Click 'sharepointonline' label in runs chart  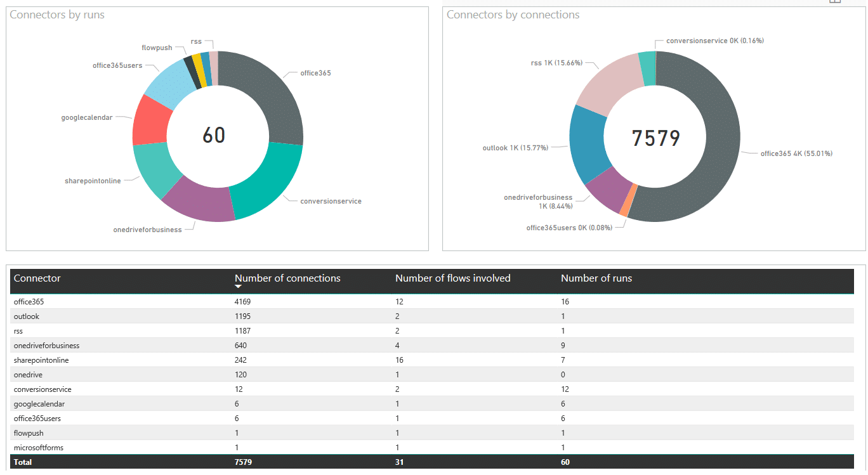93,181
